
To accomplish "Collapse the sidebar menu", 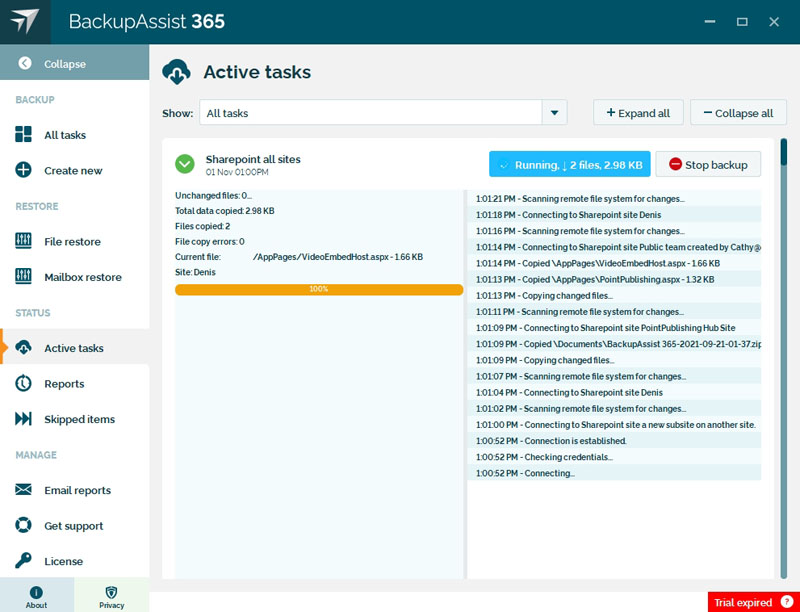I will [74, 63].
